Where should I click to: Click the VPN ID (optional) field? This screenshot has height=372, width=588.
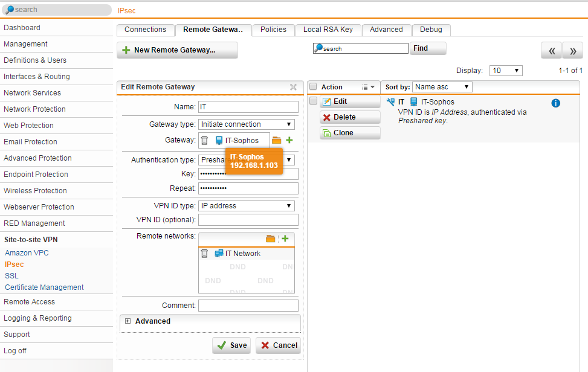(x=248, y=220)
